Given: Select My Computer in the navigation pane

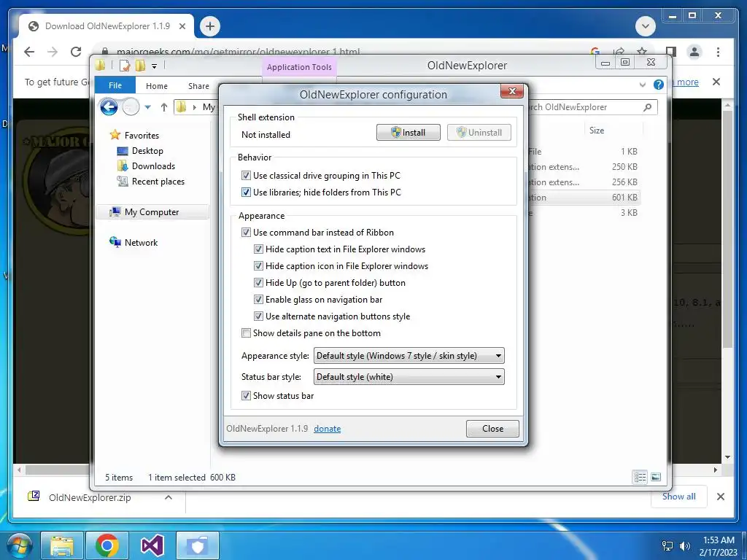Looking at the screenshot, I should point(152,212).
